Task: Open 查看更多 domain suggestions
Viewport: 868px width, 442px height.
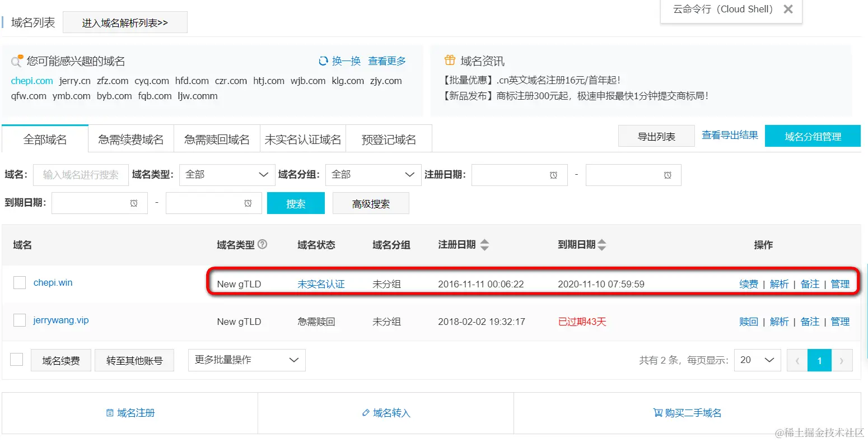Action: coord(387,61)
